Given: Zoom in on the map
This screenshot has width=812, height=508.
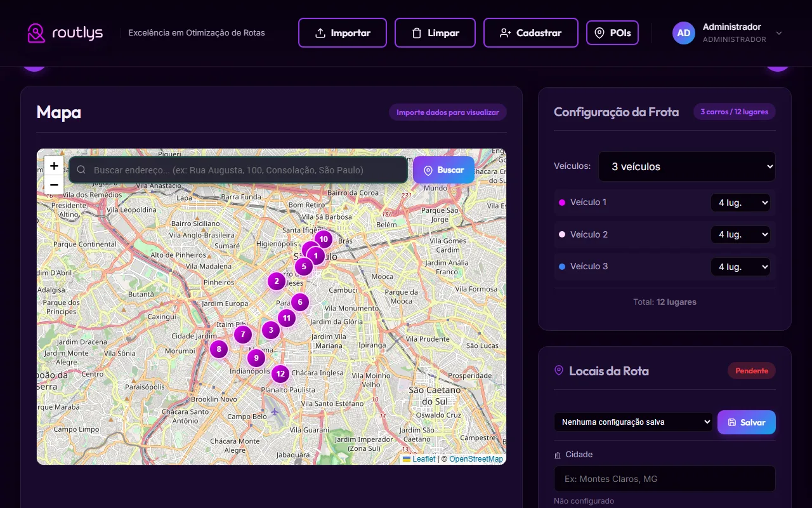Looking at the screenshot, I should pyautogui.click(x=54, y=166).
